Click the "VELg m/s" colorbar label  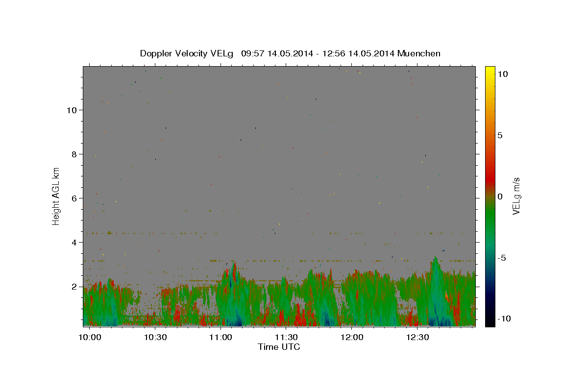pyautogui.click(x=516, y=196)
